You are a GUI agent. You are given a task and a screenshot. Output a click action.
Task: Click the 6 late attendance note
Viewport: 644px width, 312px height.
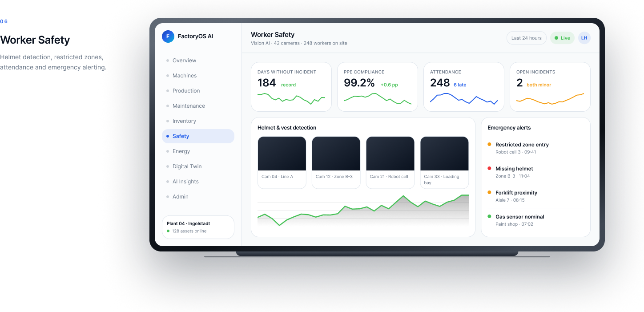[460, 85]
